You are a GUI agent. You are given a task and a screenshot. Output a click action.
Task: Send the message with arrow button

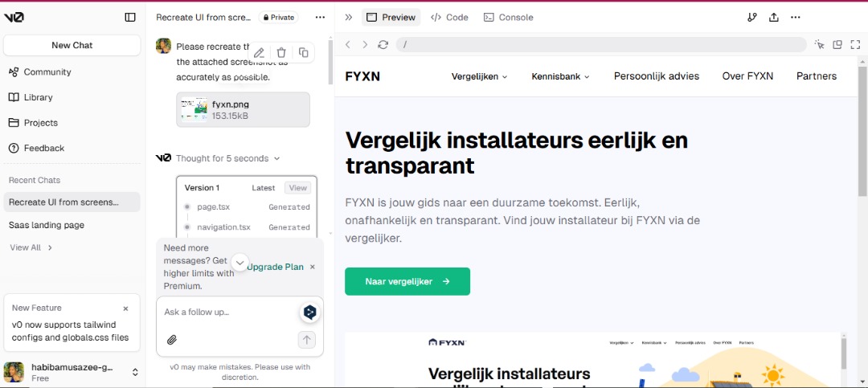(x=307, y=339)
